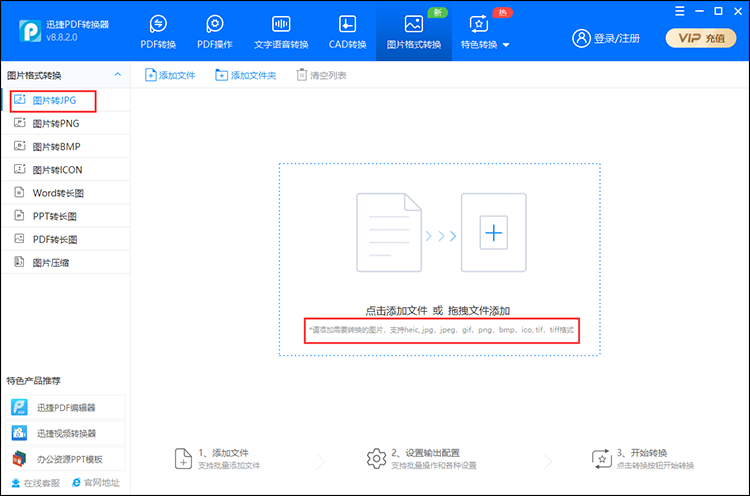Click the 迅捷视频转换器 product icon

pos(19,433)
